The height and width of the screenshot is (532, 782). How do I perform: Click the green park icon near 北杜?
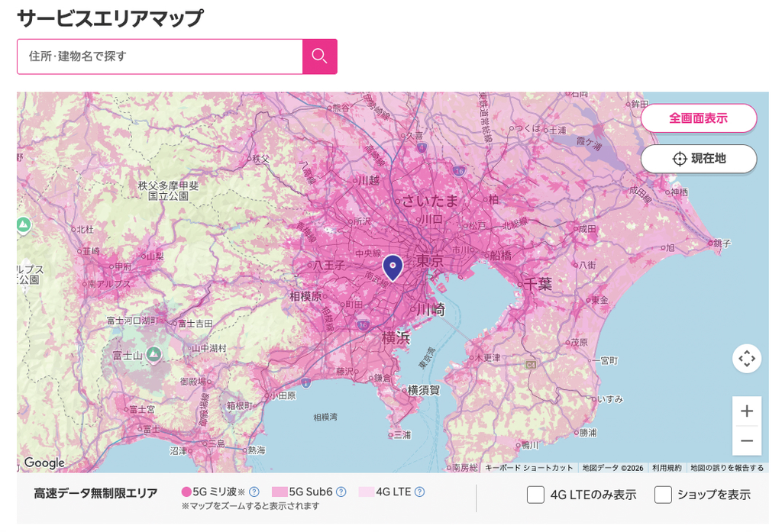point(23,225)
